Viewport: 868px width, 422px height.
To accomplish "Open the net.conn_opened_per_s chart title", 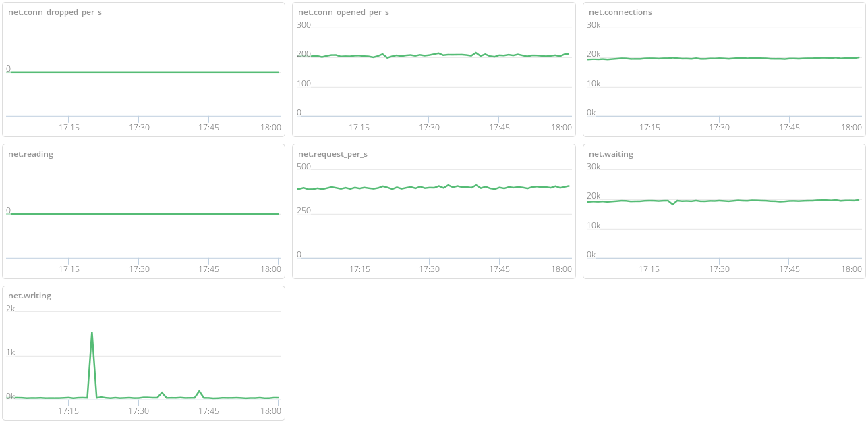I will 343,12.
